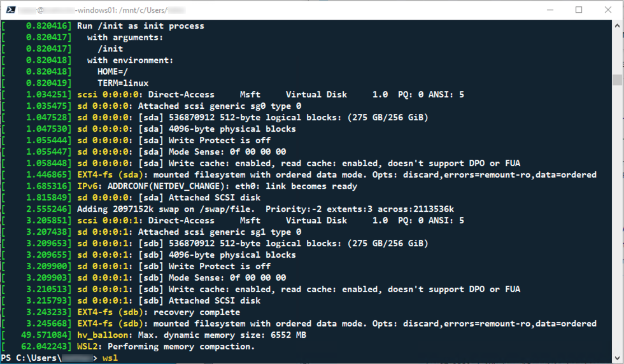Viewport: 624px width, 364px height.
Task: Click the '[sda] Attached SCSI disk' line
Action: (x=169, y=198)
